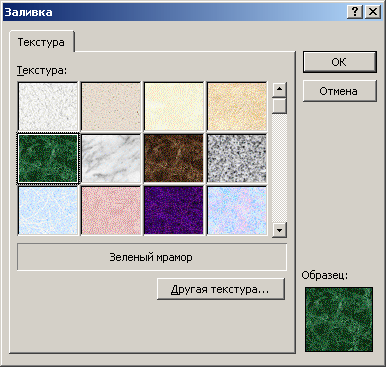Screen dimensions: 386x367
Task: Select the peach stationery texture swatch
Action: pos(237,106)
